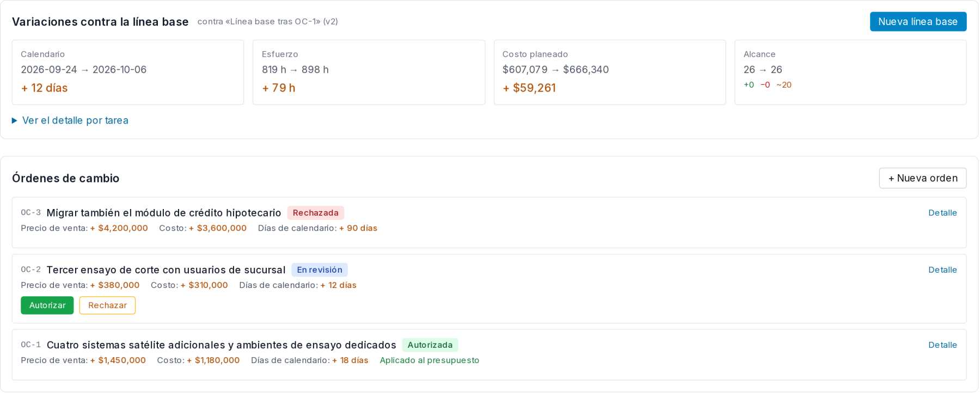Click the + 79 h effort variance
The height and width of the screenshot is (393, 980).
pos(279,88)
